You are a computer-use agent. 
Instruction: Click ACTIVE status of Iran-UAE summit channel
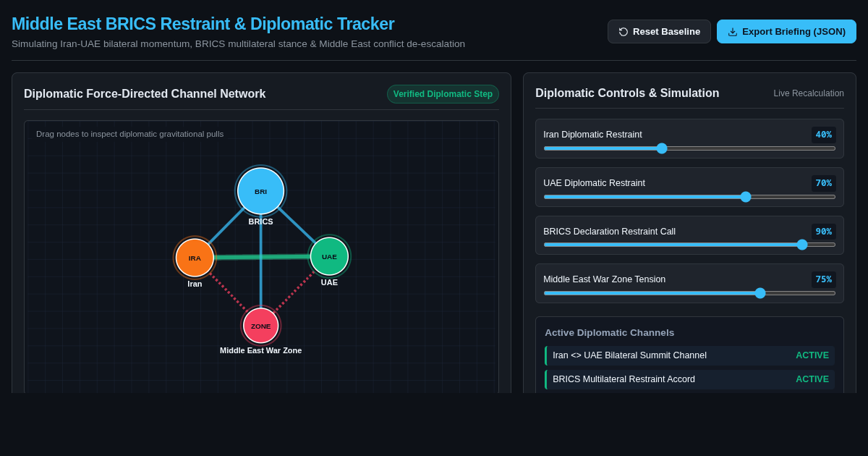tap(812, 355)
